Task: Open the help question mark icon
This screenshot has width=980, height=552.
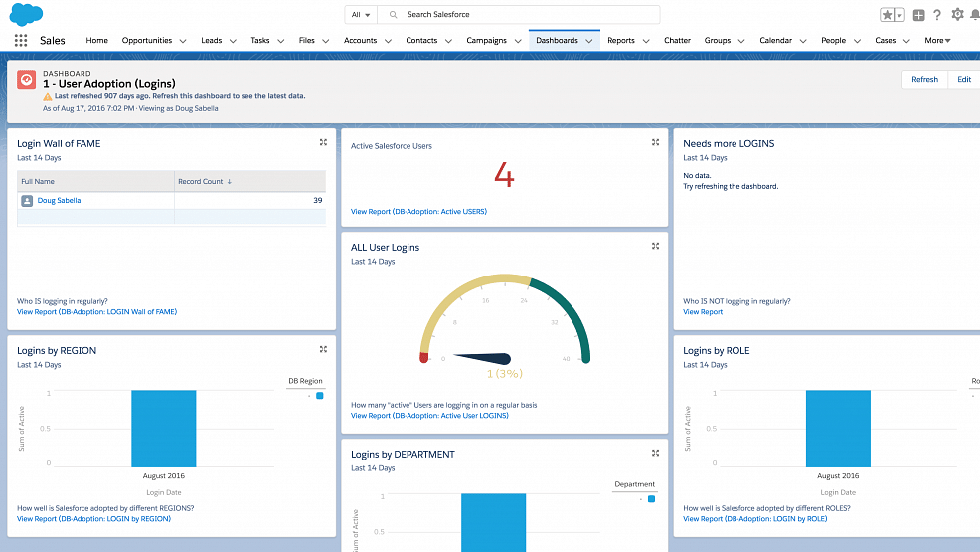Action: (x=937, y=15)
